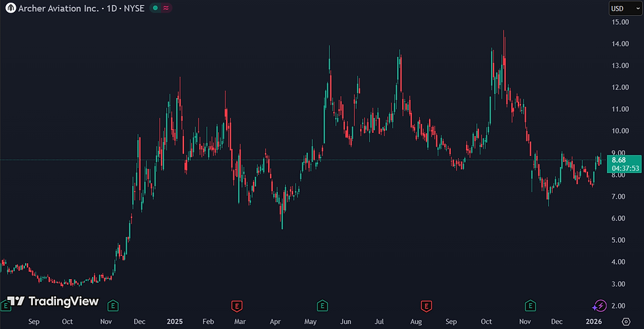Click the Archer Aviation company logo icon
644x329 pixels.
[11, 8]
